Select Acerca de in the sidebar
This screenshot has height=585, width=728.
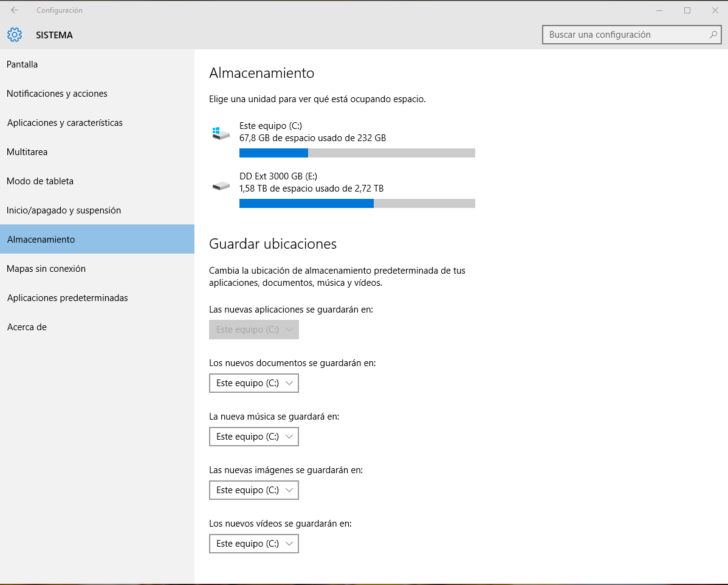(x=26, y=327)
